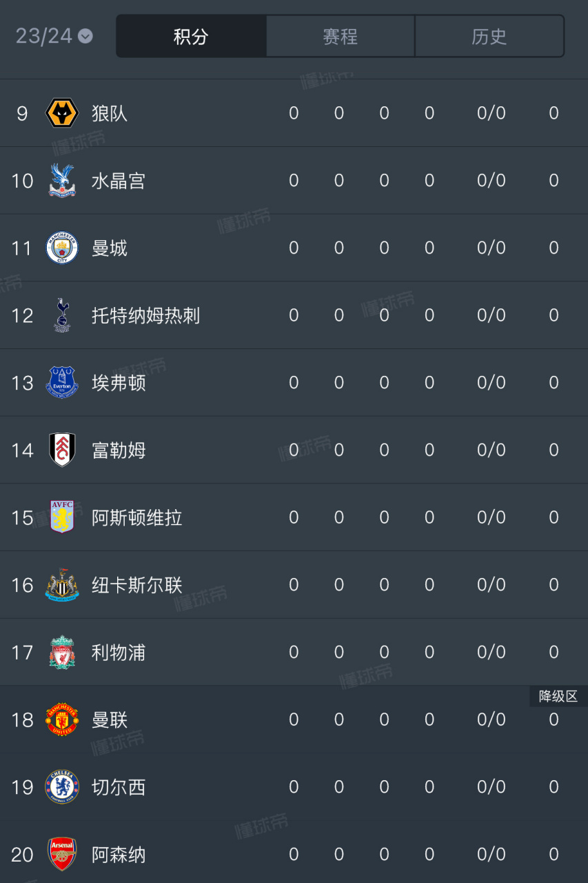
Task: Open the 23/24 season dropdown
Action: (x=54, y=36)
